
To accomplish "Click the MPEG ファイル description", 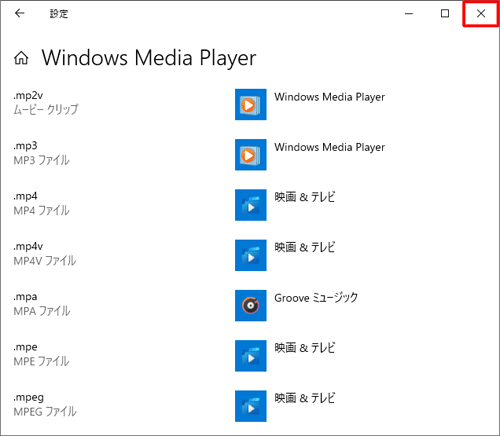I will [x=45, y=412].
